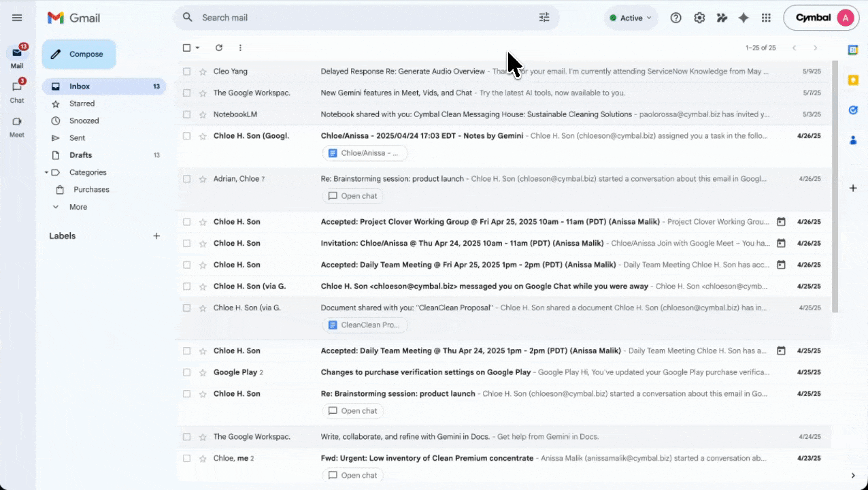Image resolution: width=868 pixels, height=490 pixels.
Task: Star the email from Cleo Yang
Action: (202, 71)
